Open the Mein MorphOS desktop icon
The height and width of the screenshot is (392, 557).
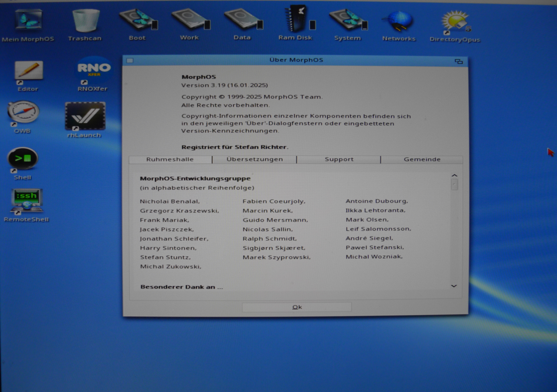pos(28,20)
